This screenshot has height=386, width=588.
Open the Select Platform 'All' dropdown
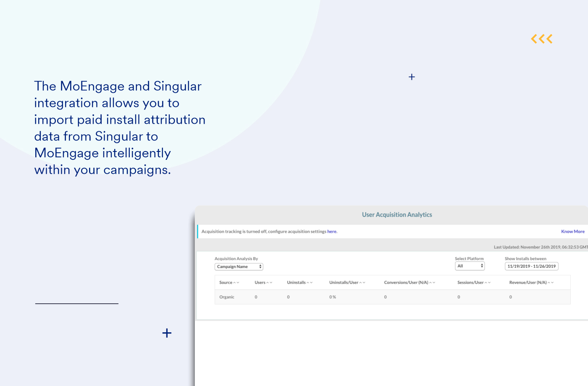pyautogui.click(x=470, y=266)
